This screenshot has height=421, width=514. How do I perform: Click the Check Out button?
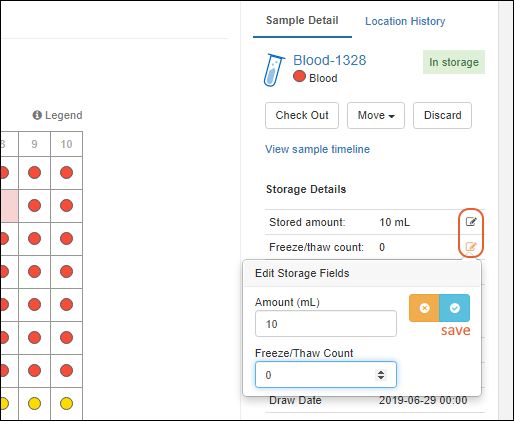pyautogui.click(x=302, y=115)
